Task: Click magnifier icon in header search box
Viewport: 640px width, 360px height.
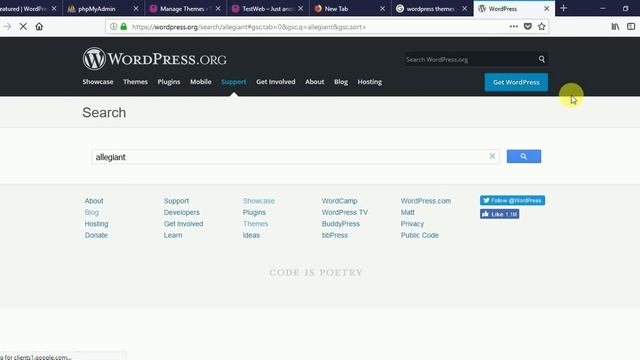Action: pyautogui.click(x=542, y=59)
